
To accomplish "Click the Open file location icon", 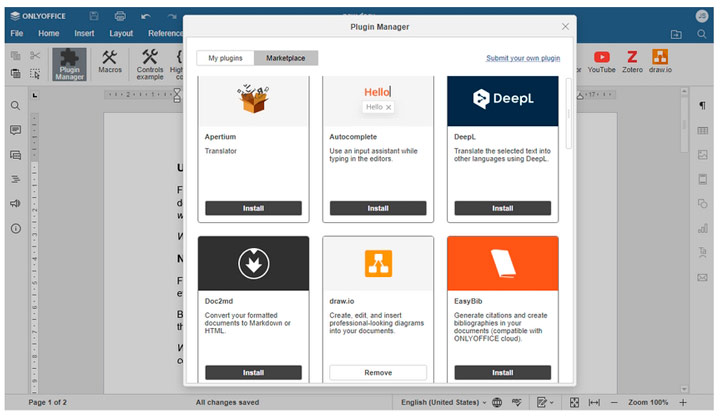I will [676, 34].
